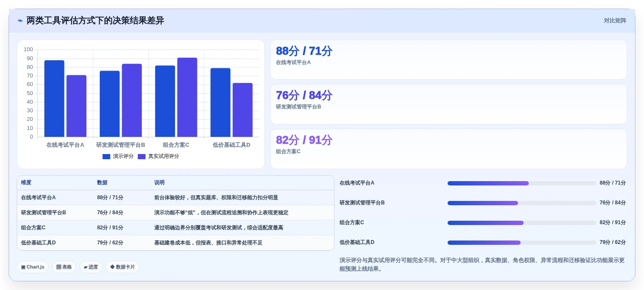
Task: Click 真实试用评分 bar for 低价基础工具D
Action: 243,110
